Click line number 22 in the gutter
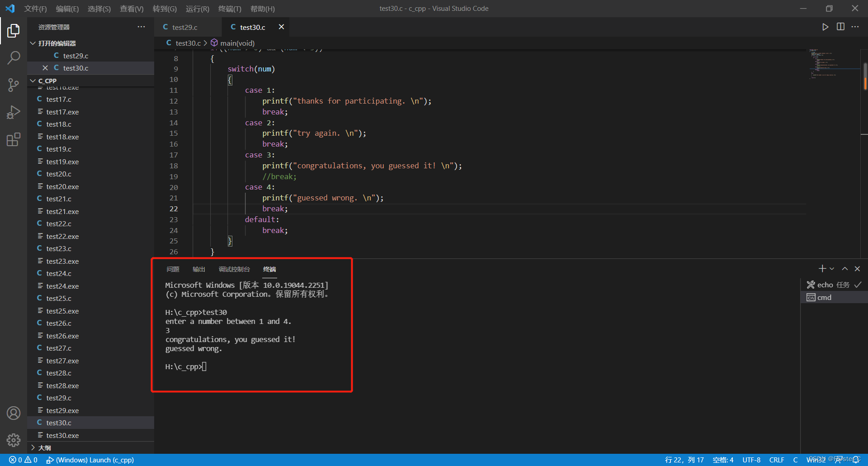868x466 pixels. 174,209
